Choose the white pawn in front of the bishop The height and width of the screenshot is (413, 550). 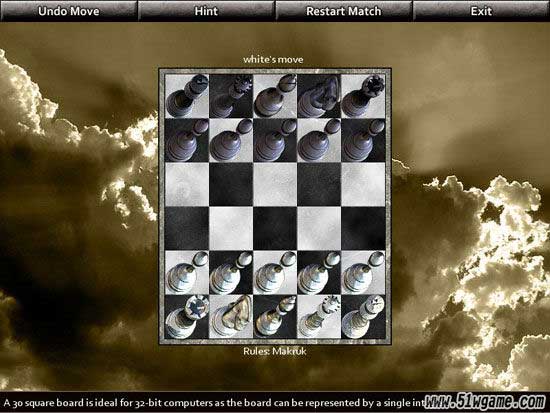pyautogui.click(x=275, y=273)
